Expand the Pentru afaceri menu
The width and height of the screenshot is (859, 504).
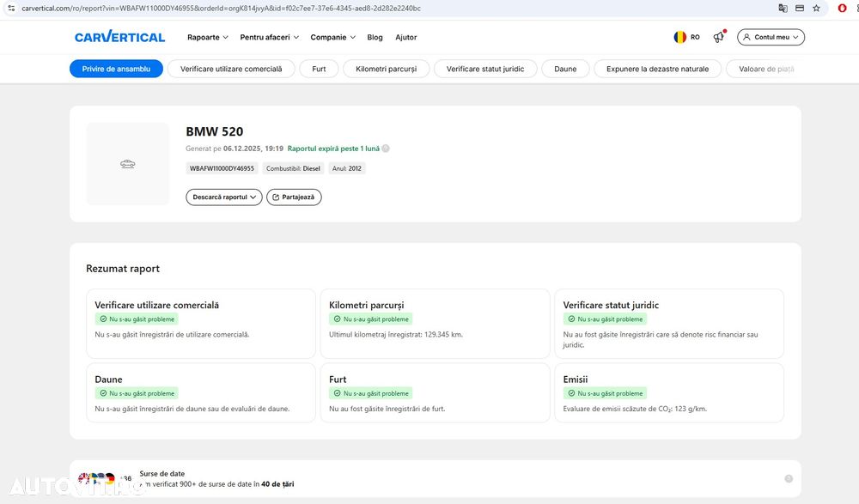[x=269, y=37]
